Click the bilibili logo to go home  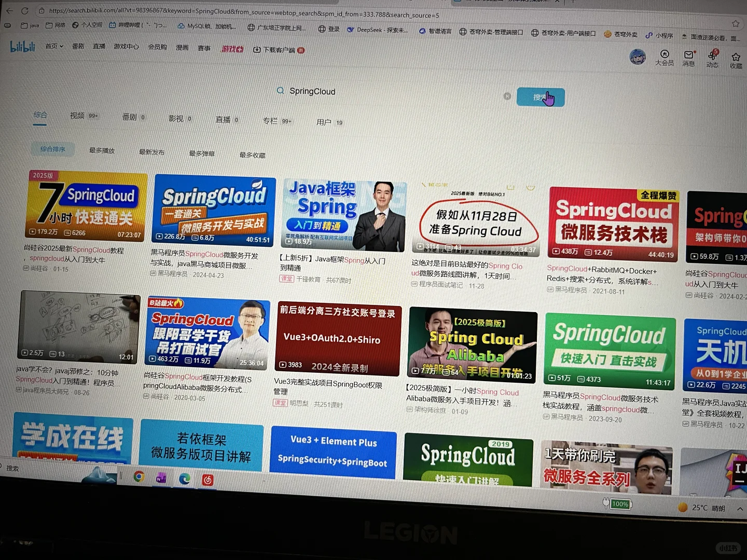22,47
